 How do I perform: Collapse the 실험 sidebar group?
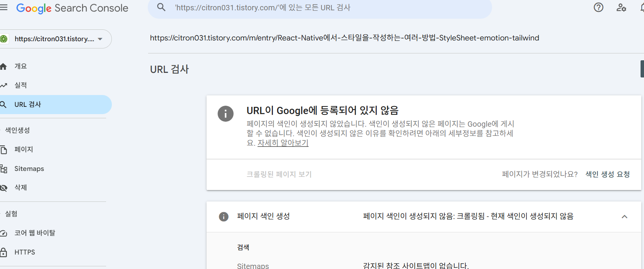[x=11, y=214]
